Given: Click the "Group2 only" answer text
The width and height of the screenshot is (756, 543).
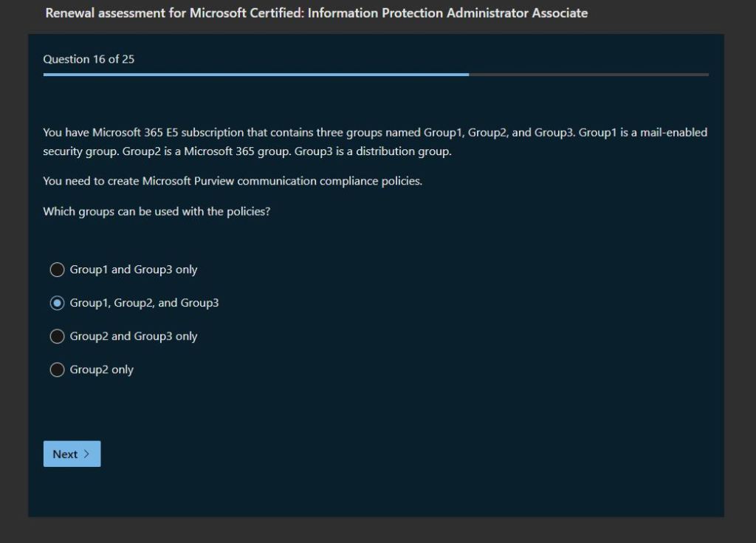Looking at the screenshot, I should coord(102,369).
